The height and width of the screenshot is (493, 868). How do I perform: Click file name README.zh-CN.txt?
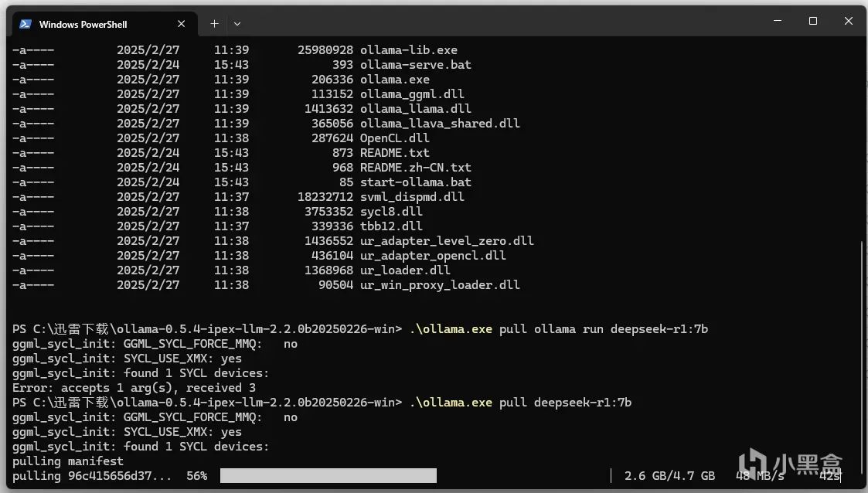(x=415, y=167)
